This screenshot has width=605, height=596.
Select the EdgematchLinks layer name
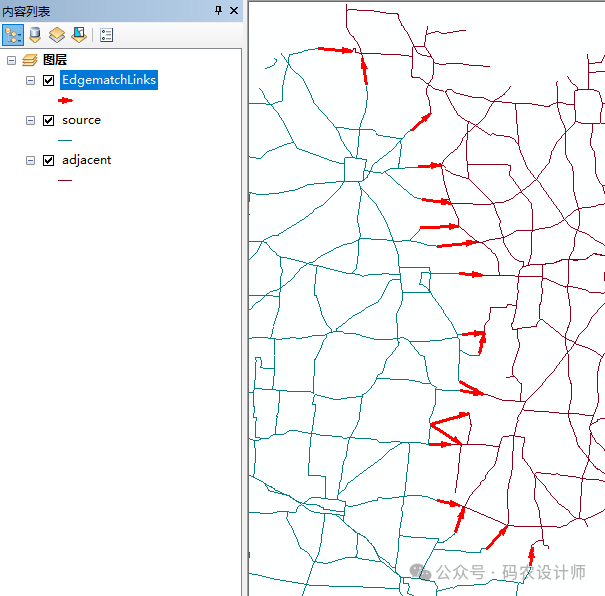(108, 80)
